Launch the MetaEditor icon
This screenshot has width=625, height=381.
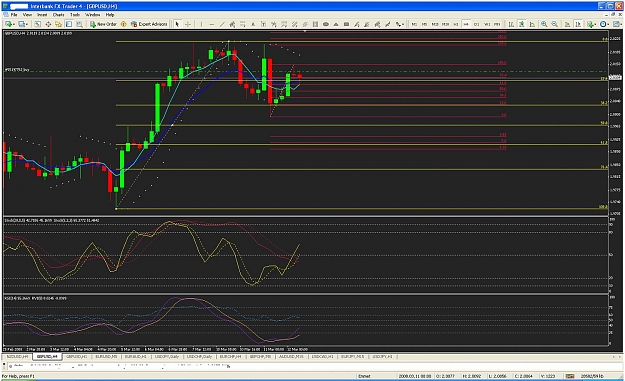pos(124,24)
